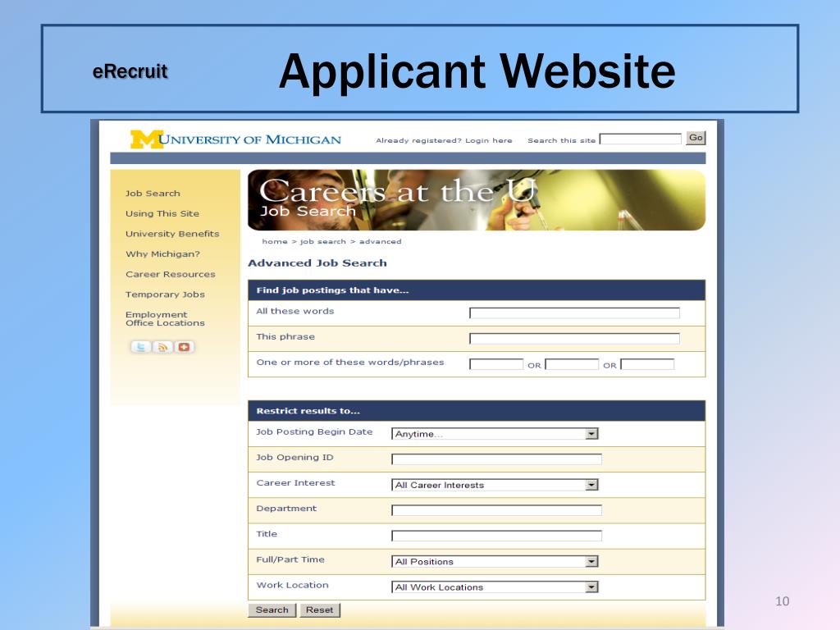Click the Go button beside site search

pos(696,138)
